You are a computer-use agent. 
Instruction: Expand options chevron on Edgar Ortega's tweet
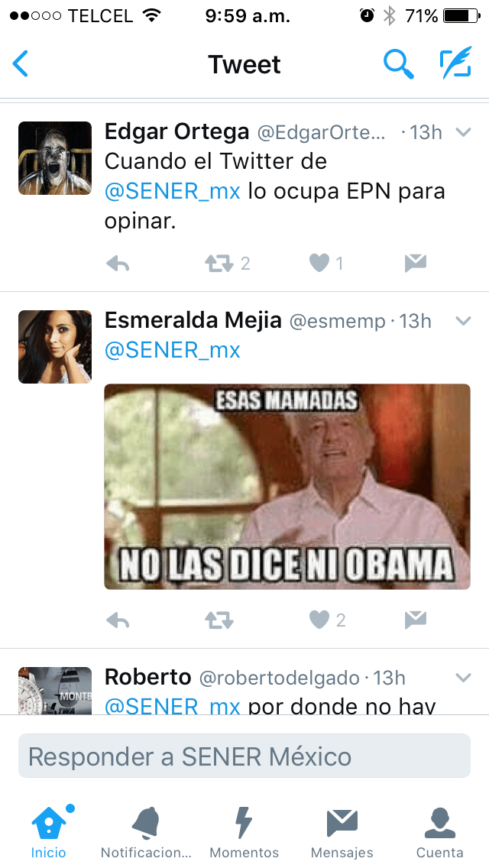point(463,132)
